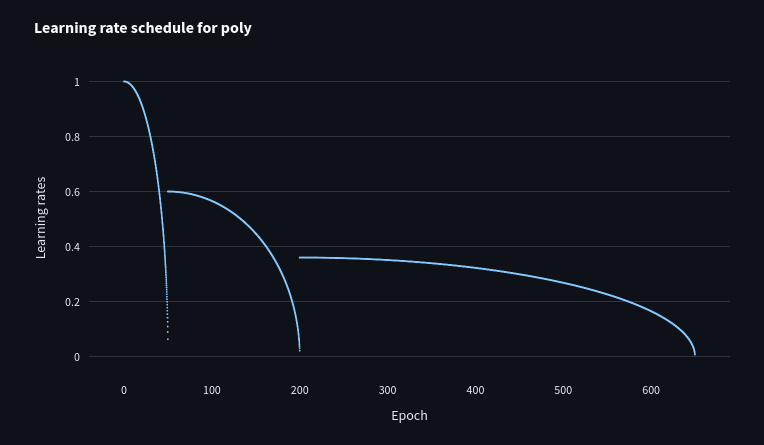The image size is (764, 445).
Task: Click the y-axis tick label 0
Action: [76, 357]
